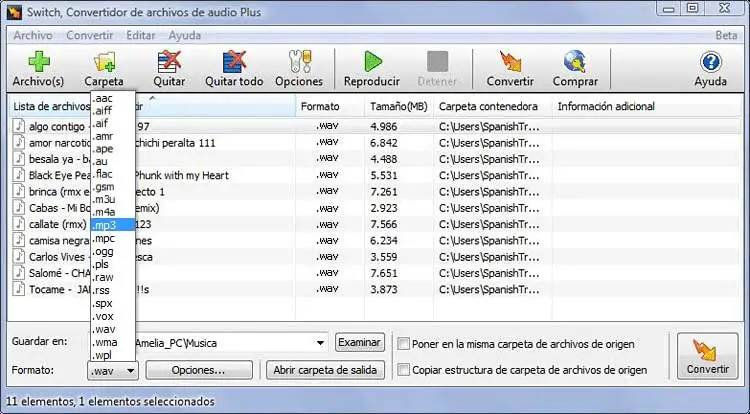Viewport: 750px width, 414px height.
Task: Click the Opciones... button beside Formato
Action: point(199,370)
